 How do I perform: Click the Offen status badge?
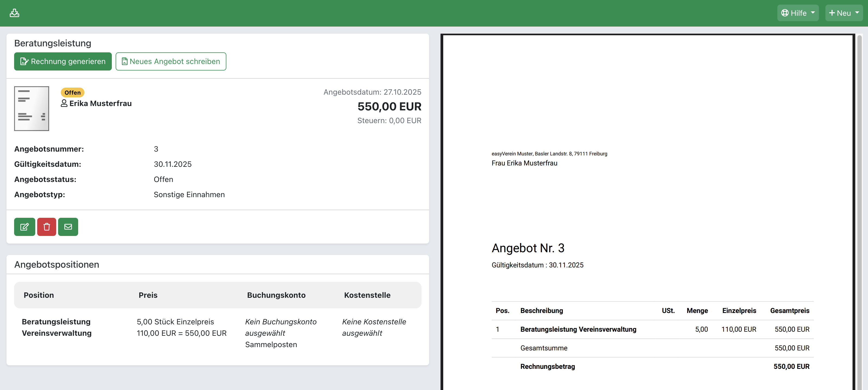(x=72, y=92)
